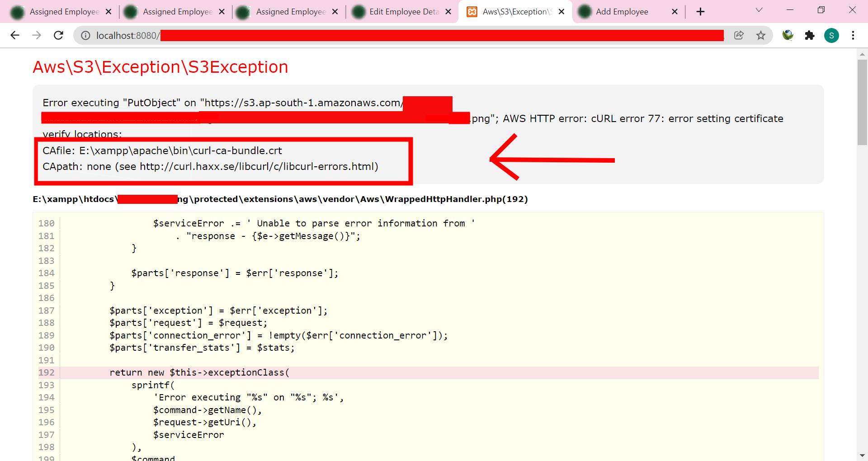This screenshot has height=461, width=868.
Task: Click the WrappedHttpHandler.php(192) file path
Action: [x=280, y=199]
